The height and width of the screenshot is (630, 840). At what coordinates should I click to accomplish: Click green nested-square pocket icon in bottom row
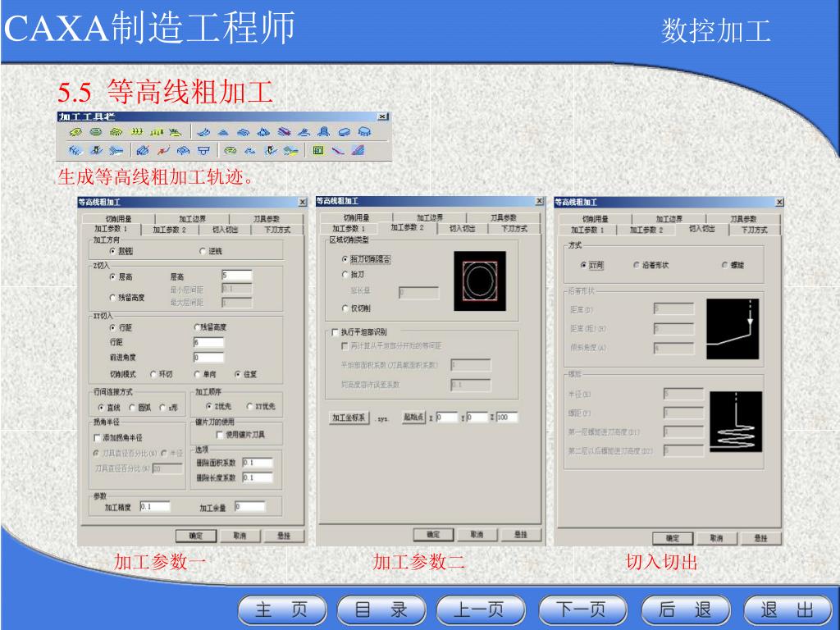317,151
